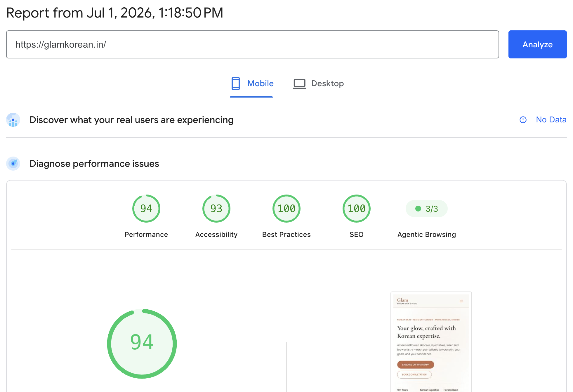The height and width of the screenshot is (392, 573).
Task: Click Diagnose performance issues heading
Action: point(94,164)
